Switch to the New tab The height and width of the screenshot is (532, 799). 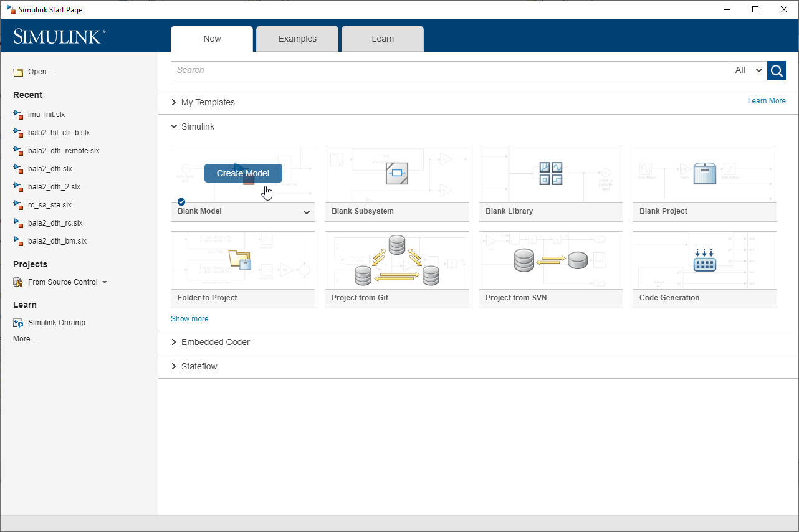pyautogui.click(x=212, y=39)
